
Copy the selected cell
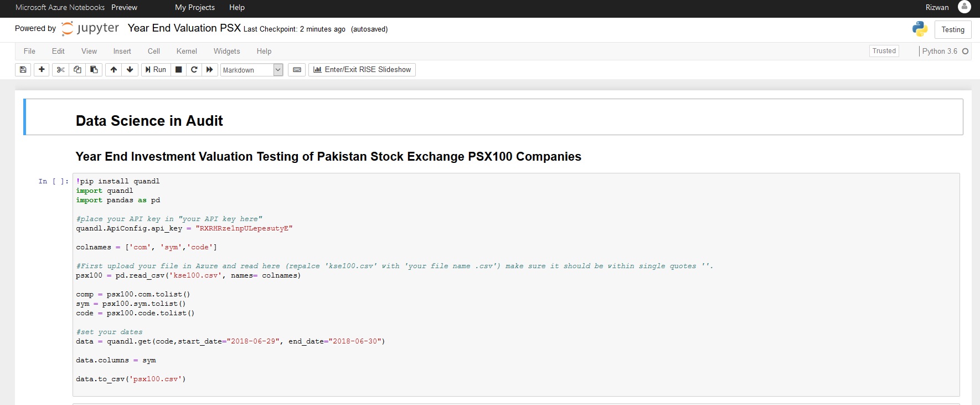pos(78,70)
